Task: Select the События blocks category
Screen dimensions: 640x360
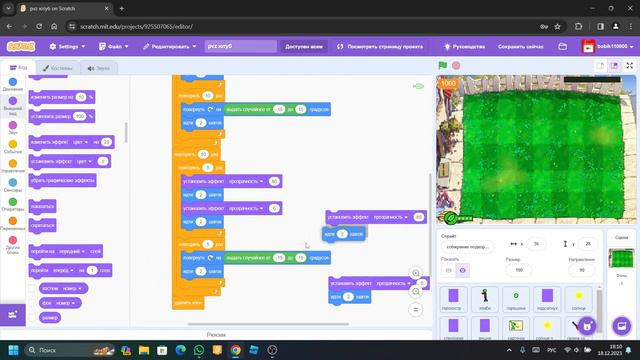Action: coord(13,147)
